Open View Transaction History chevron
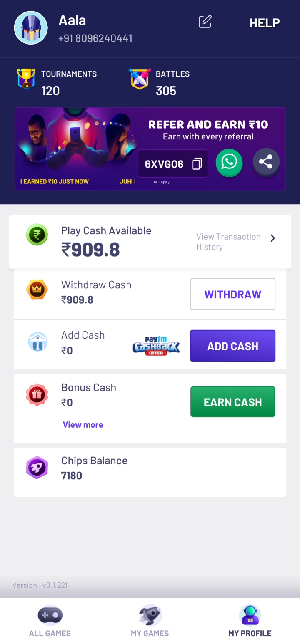 coord(273,238)
